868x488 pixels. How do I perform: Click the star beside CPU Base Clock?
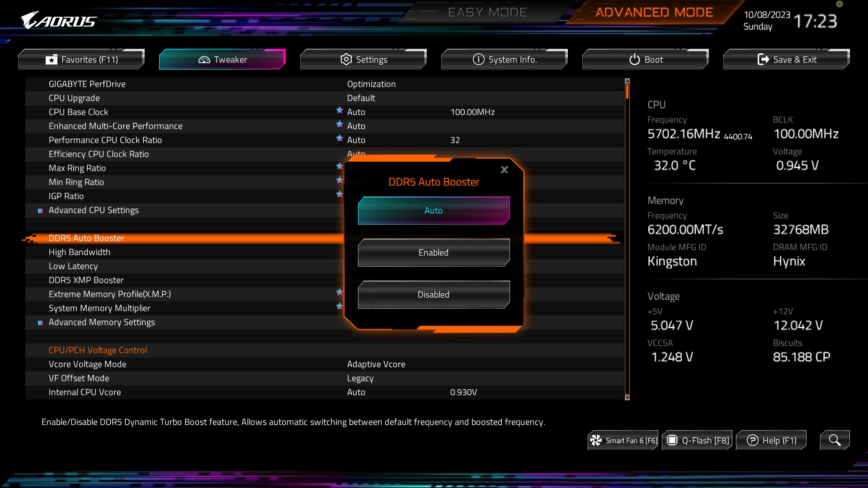[340, 110]
